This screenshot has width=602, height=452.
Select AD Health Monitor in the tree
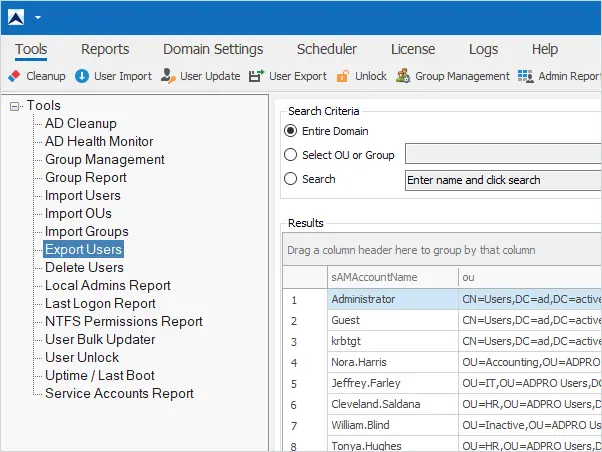[x=99, y=141]
